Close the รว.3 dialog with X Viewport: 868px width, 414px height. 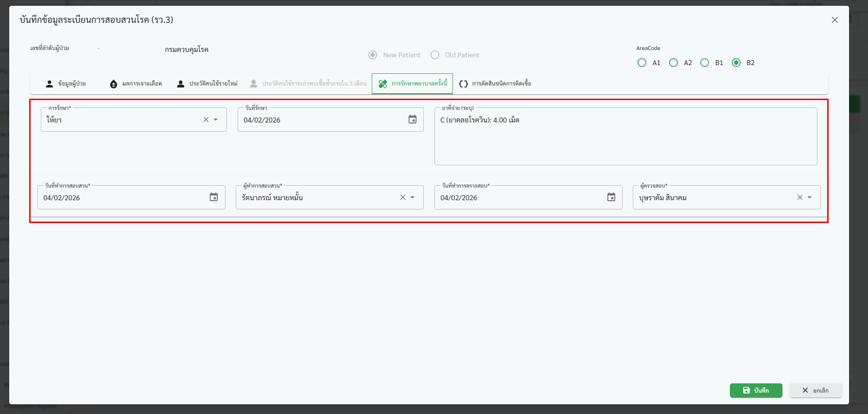point(834,20)
